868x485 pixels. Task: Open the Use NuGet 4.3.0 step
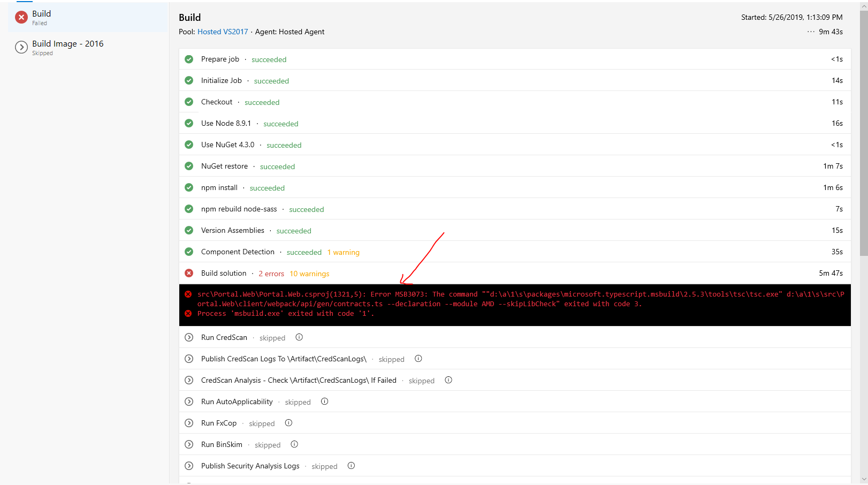pos(515,145)
